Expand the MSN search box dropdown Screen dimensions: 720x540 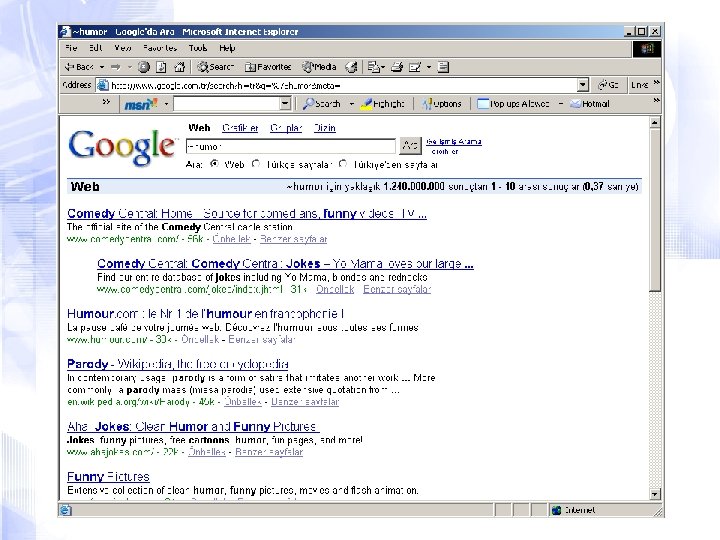(285, 104)
